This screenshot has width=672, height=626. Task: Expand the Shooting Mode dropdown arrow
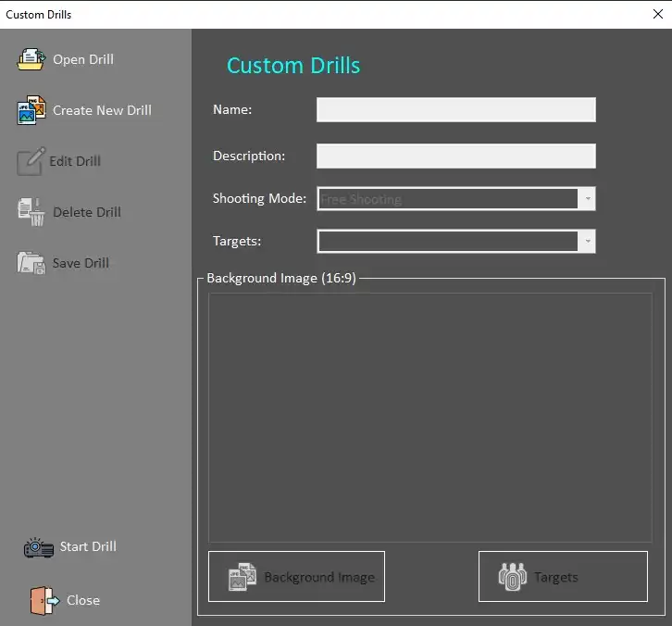tap(587, 199)
